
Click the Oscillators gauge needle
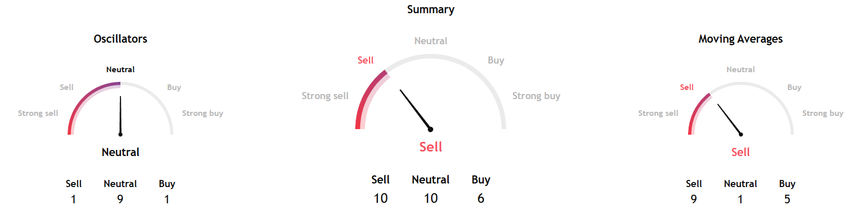(120, 115)
